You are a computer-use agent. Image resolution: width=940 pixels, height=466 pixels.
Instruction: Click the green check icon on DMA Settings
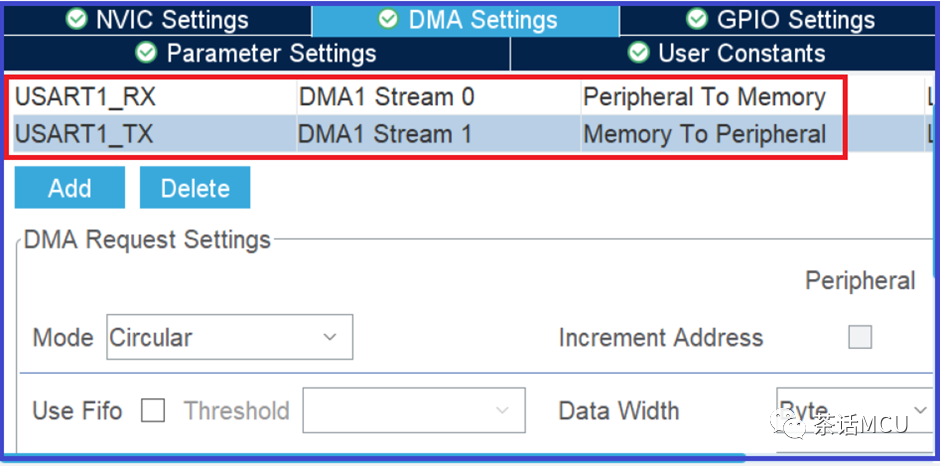tap(388, 20)
